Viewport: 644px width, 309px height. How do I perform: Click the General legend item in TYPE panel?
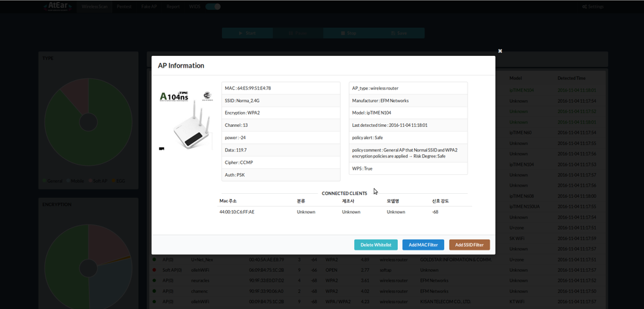52,181
